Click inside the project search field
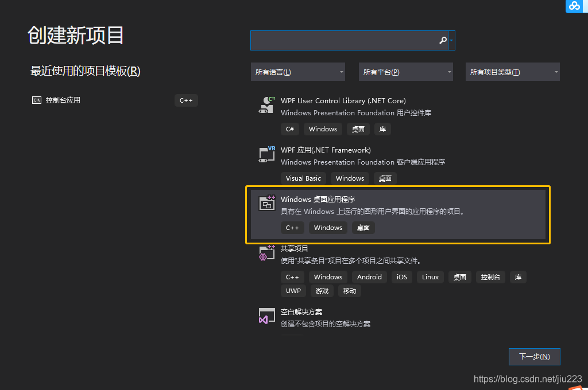This screenshot has width=588, height=390. pos(345,40)
